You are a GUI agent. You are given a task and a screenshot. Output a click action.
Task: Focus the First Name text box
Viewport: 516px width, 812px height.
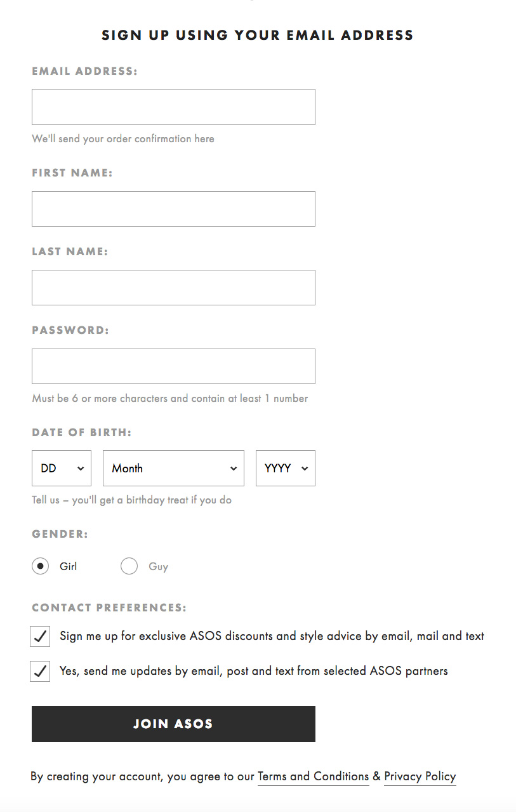coord(173,209)
